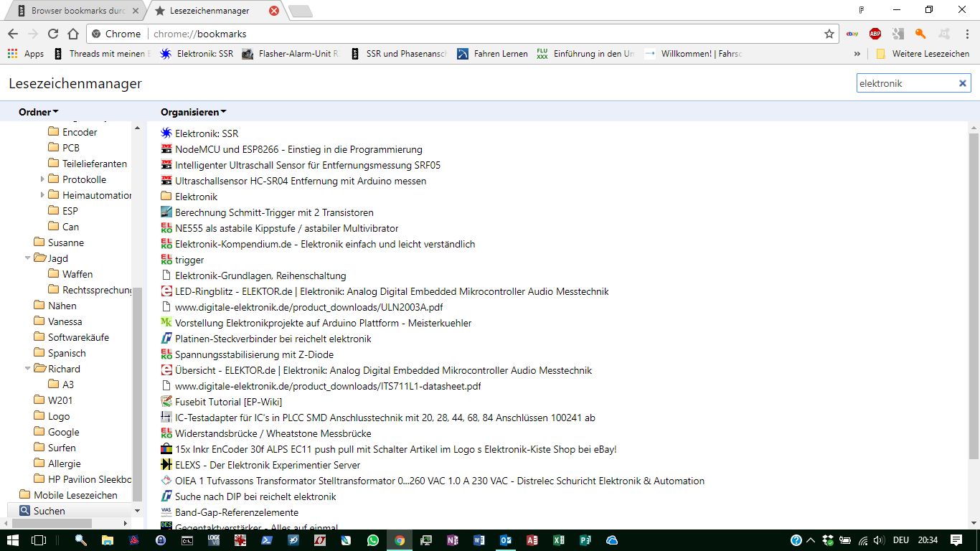980x551 pixels.
Task: Open the Willkommen! Fahrschule bookmark
Action: (x=694, y=54)
